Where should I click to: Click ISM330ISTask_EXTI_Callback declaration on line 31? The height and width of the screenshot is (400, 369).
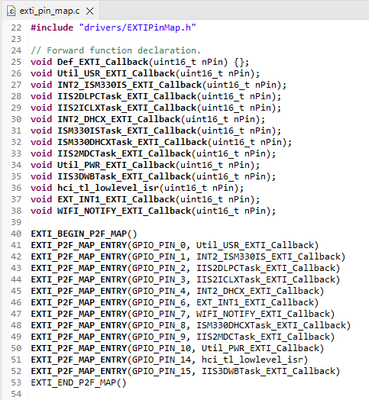(156, 130)
